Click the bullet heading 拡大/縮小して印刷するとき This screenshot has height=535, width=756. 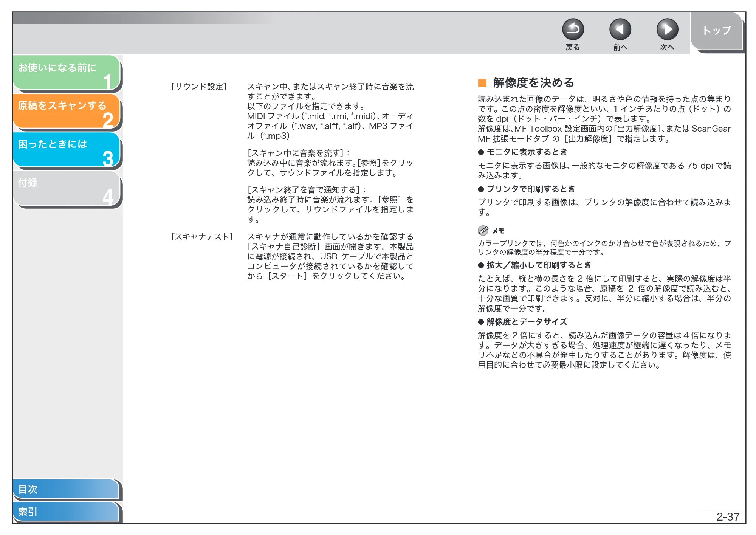tap(539, 265)
